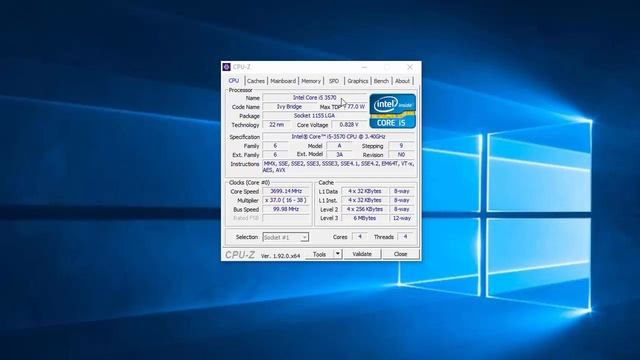Click the Cores count value
The height and width of the screenshot is (360, 640).
click(360, 236)
